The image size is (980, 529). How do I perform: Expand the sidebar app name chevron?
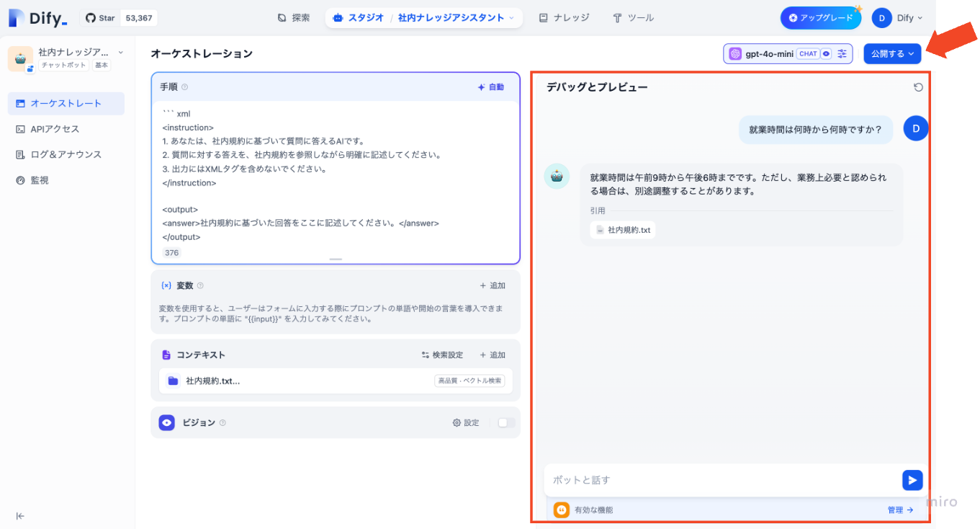pos(120,52)
